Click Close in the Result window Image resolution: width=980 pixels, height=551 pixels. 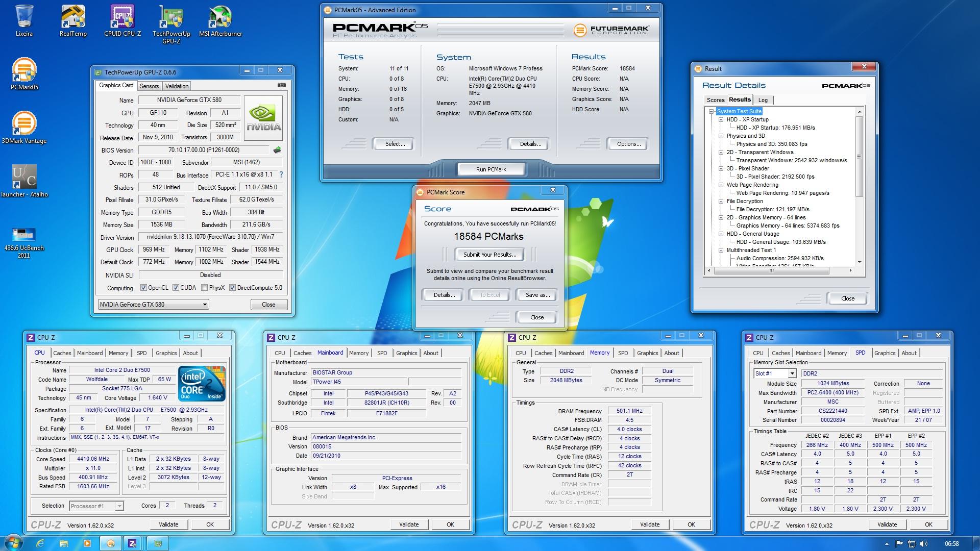[847, 298]
